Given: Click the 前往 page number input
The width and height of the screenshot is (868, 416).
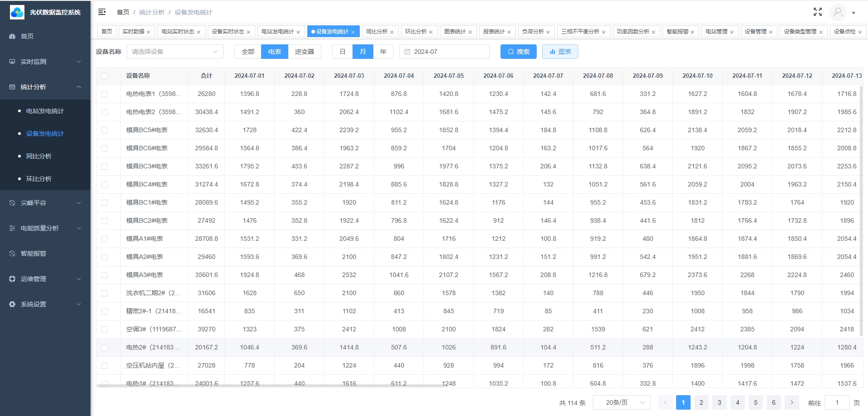Looking at the screenshot, I should click(x=837, y=402).
